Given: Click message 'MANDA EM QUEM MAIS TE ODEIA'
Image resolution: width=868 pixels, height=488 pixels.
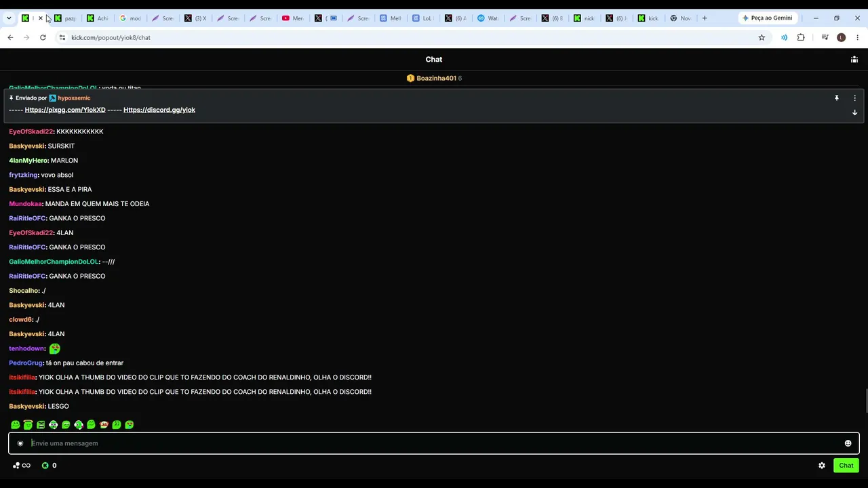Looking at the screenshot, I should click(x=97, y=204).
